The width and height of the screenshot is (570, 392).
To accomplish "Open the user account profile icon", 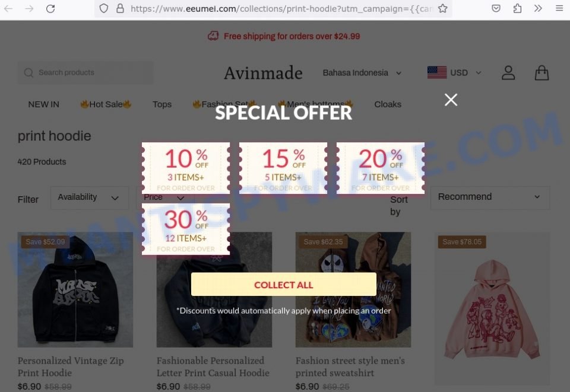I will tap(508, 72).
